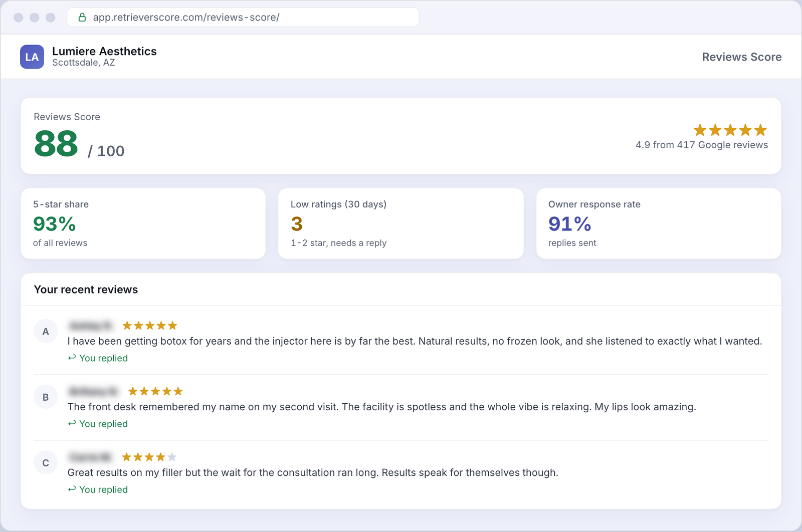Image resolution: width=802 pixels, height=532 pixels.
Task: Click the 'Your recent reviews' heading
Action: [x=86, y=290]
